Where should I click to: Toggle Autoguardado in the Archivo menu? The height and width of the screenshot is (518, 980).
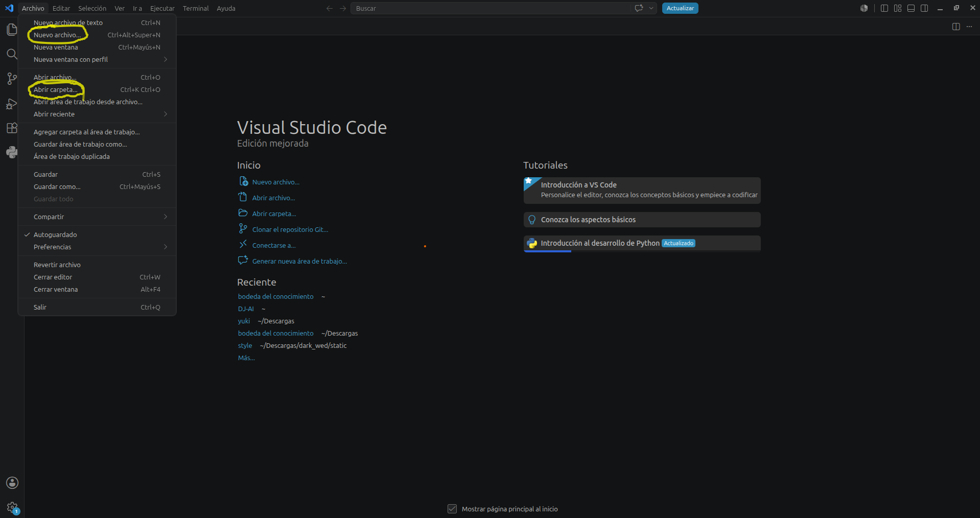click(x=97, y=235)
